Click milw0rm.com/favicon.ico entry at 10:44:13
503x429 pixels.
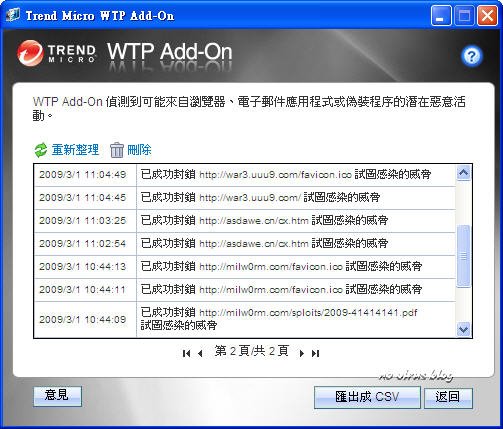coord(282,266)
